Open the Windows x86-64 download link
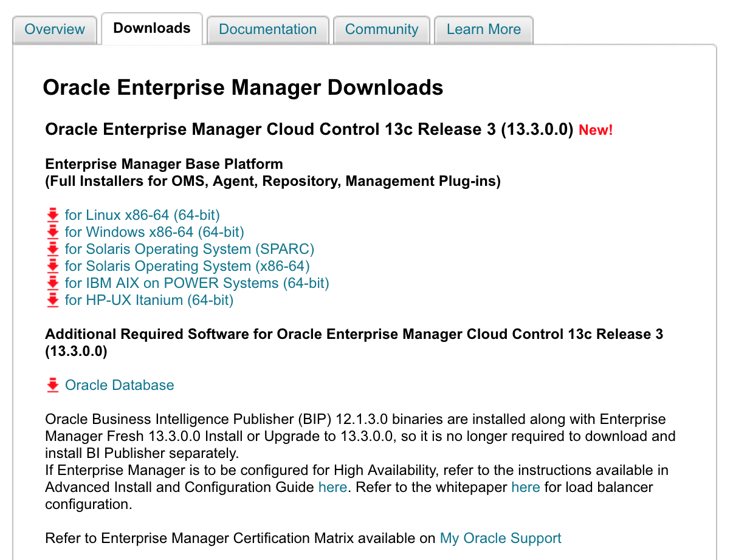This screenshot has width=733, height=560. click(x=154, y=231)
